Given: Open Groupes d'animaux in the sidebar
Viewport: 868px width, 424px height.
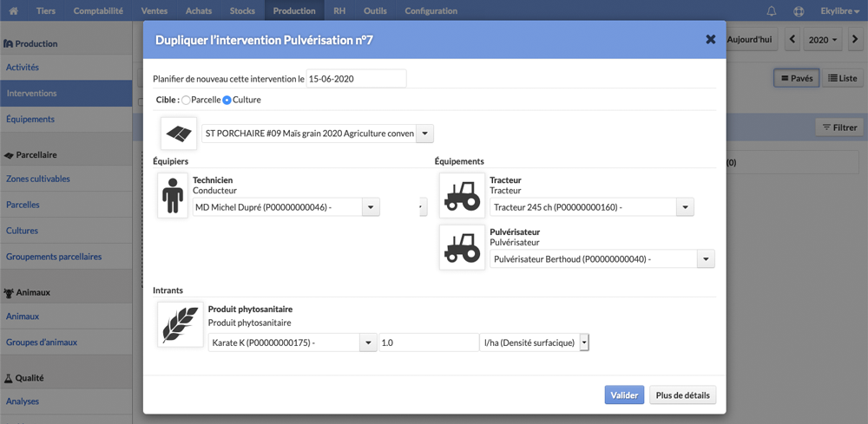Looking at the screenshot, I should pyautogui.click(x=66, y=342).
